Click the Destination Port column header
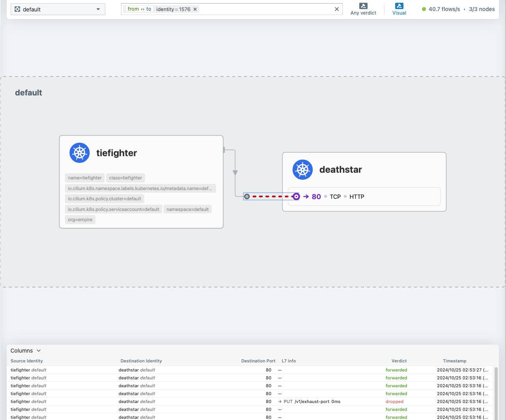The height and width of the screenshot is (420, 506). tap(258, 361)
